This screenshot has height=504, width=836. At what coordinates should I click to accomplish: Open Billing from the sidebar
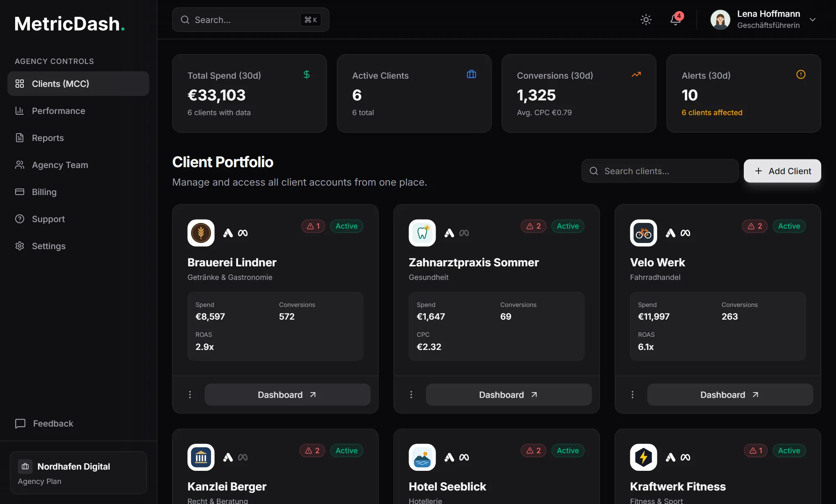[x=78, y=192]
